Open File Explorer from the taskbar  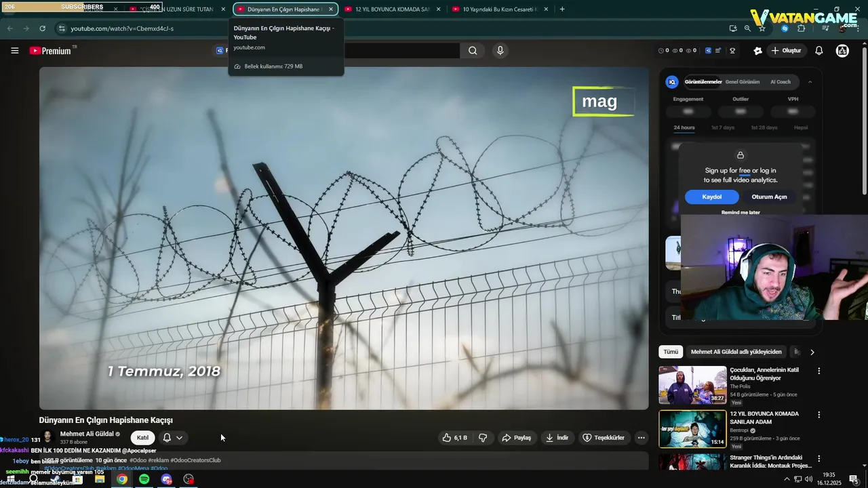(100, 479)
